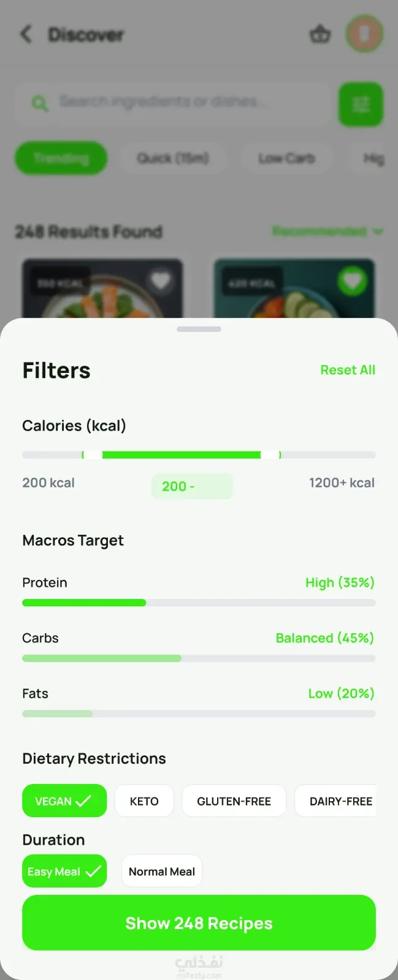The image size is (398, 980).
Task: Open the shopping basket icon
Action: [320, 34]
